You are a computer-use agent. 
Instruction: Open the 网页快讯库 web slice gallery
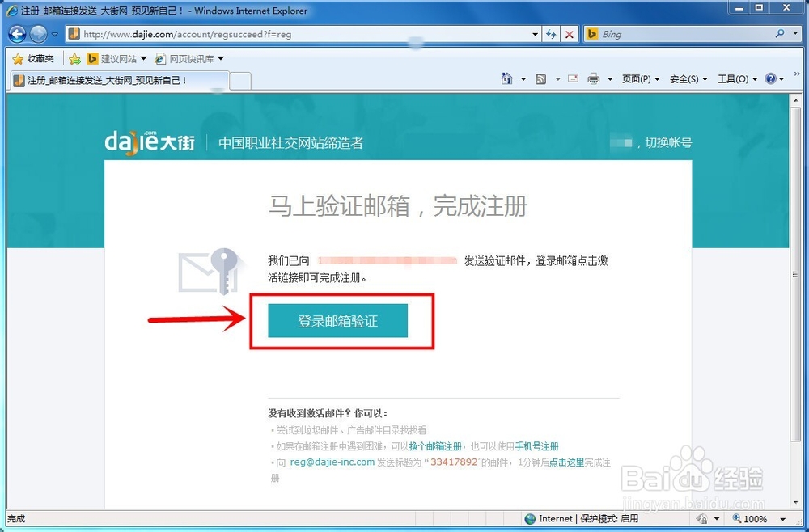pyautogui.click(x=189, y=59)
